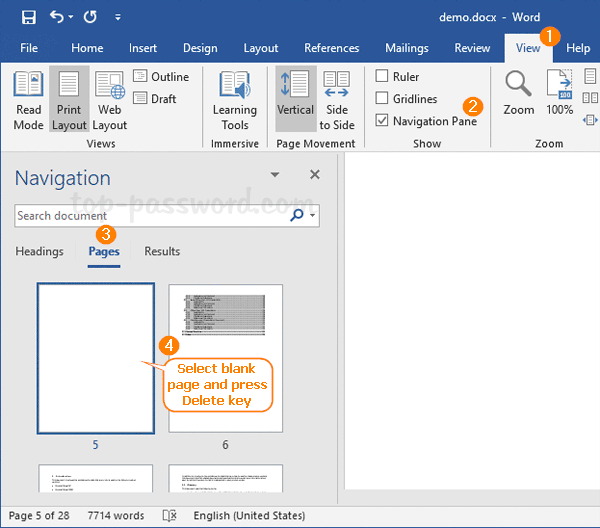Select Web Layout view

click(109, 101)
